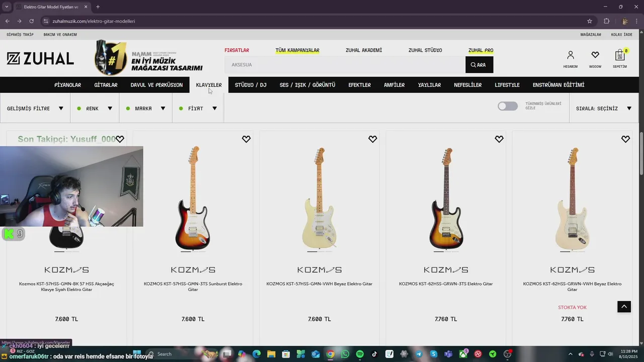
Task: Open the tab search dropdown in the title bar
Action: pos(6,7)
